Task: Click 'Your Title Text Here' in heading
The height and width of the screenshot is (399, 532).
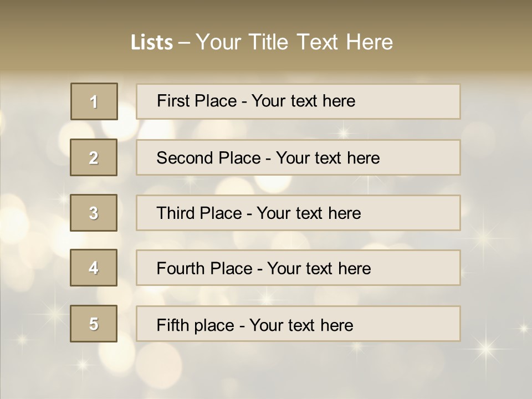Action: 294,42
